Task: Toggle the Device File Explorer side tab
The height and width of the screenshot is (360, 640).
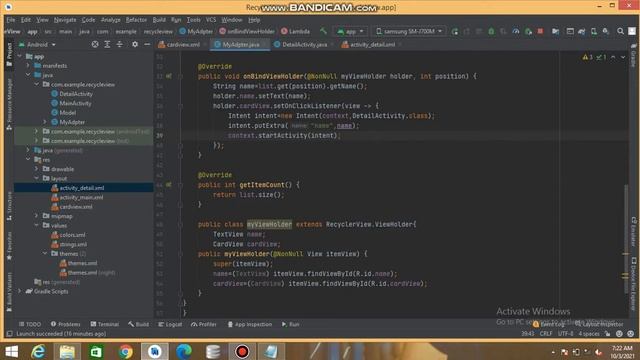Action: coord(633,284)
